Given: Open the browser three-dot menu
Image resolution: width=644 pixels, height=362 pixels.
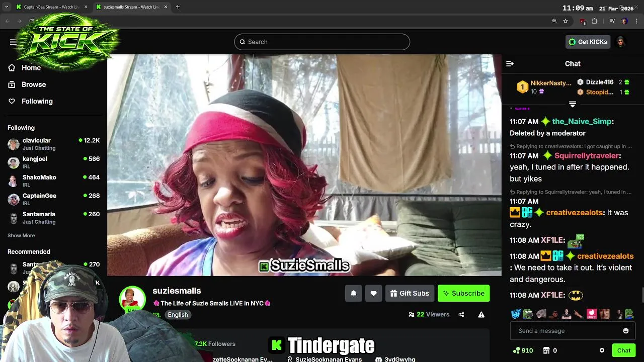Looking at the screenshot, I should click(637, 21).
